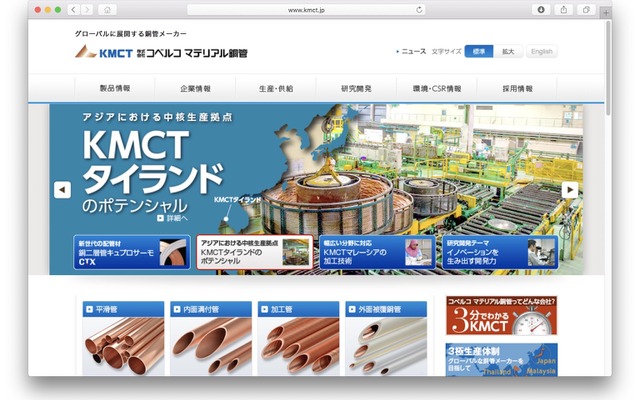Select the 銅二層管キュプロサーモ CTX slide thumbnail
Screen dimensions: 640x400
(x=132, y=252)
